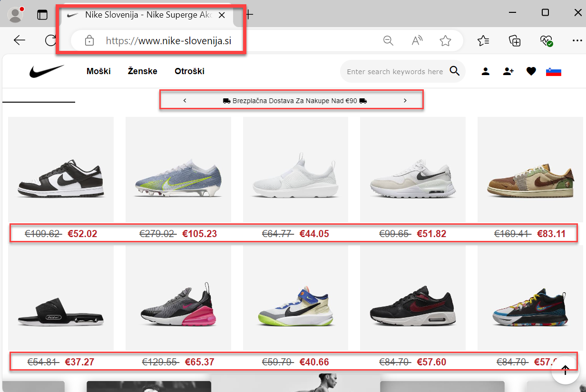Screen dimensions: 586x392
Task: View site information lock icon
Action: click(x=89, y=41)
